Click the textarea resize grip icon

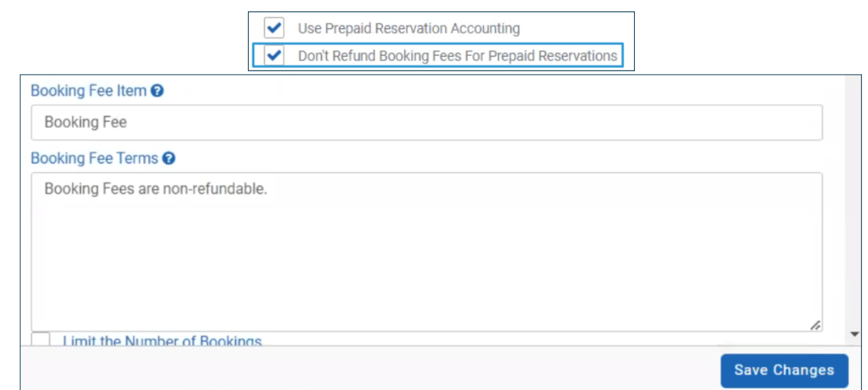coord(814,325)
